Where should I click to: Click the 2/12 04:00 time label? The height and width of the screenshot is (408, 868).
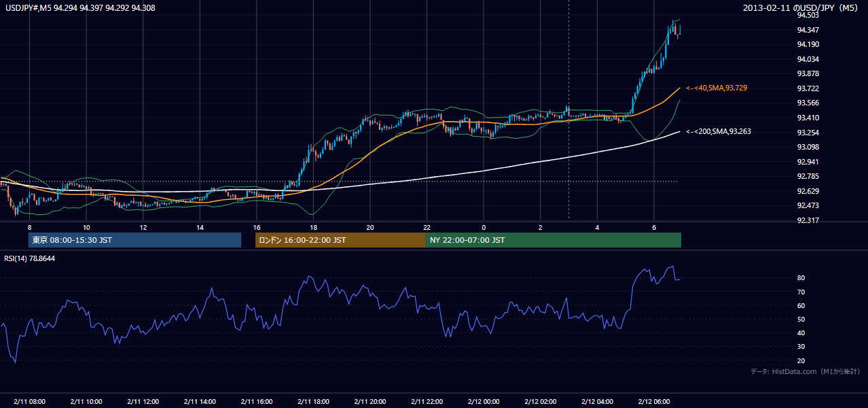[597, 401]
